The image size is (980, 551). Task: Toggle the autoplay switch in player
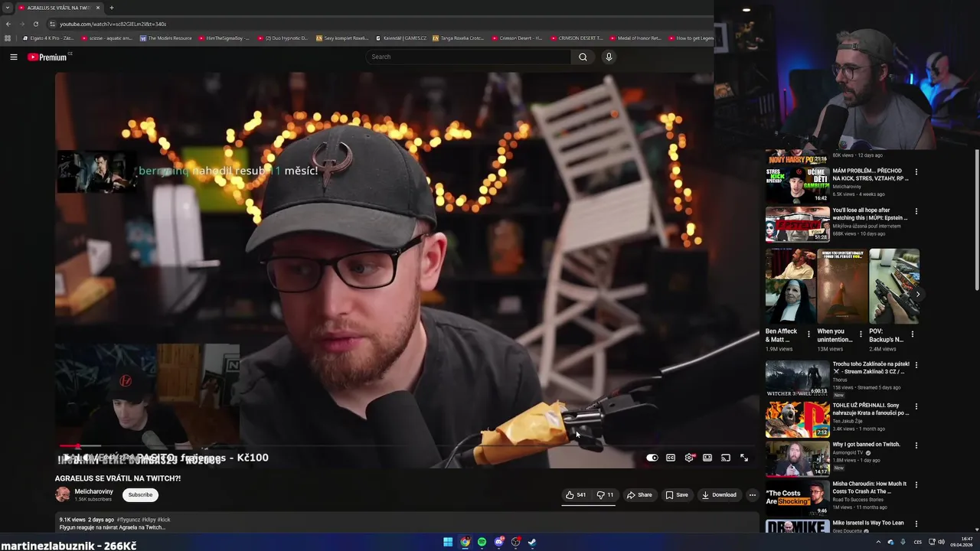[652, 458]
